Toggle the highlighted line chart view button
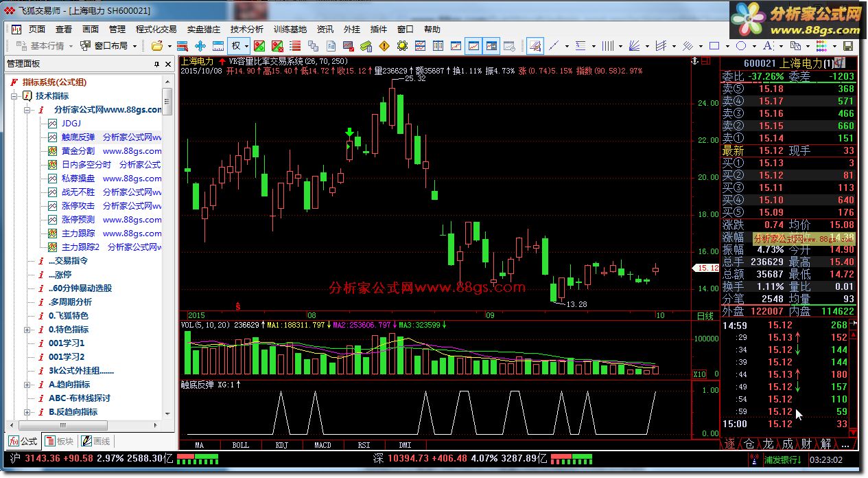This screenshot has height=478, width=868. click(473, 46)
